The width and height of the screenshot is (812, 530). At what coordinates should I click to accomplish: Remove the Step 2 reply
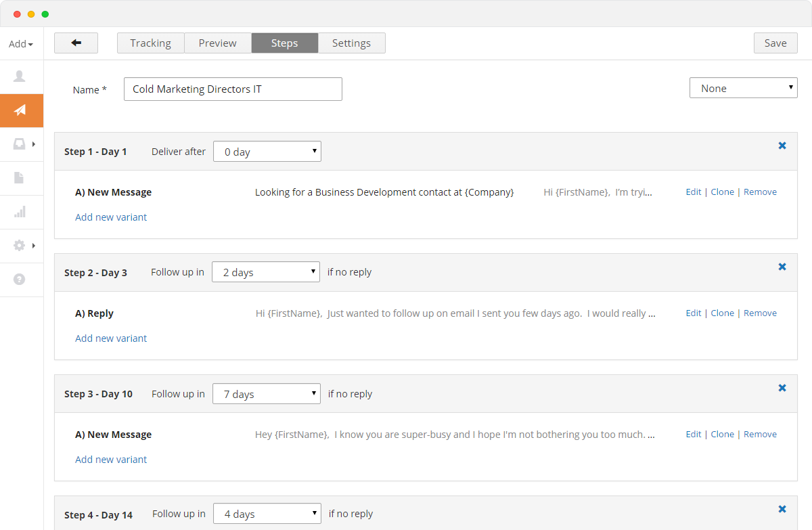[760, 313]
